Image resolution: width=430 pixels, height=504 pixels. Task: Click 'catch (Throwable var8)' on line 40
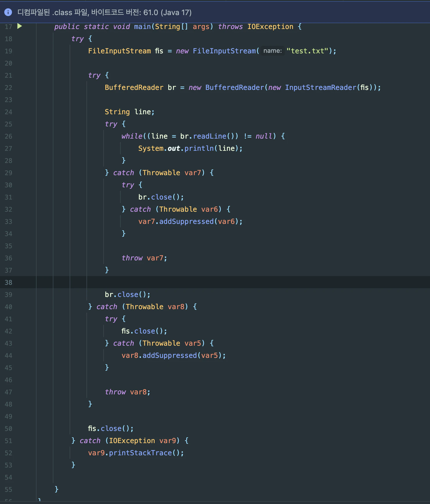(142, 307)
